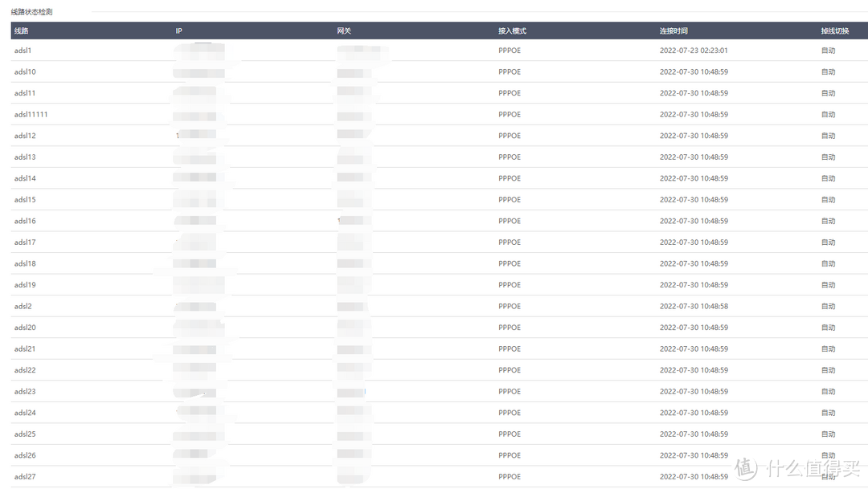Click 自动 for line adsl23
The height and width of the screenshot is (489, 868).
(828, 392)
